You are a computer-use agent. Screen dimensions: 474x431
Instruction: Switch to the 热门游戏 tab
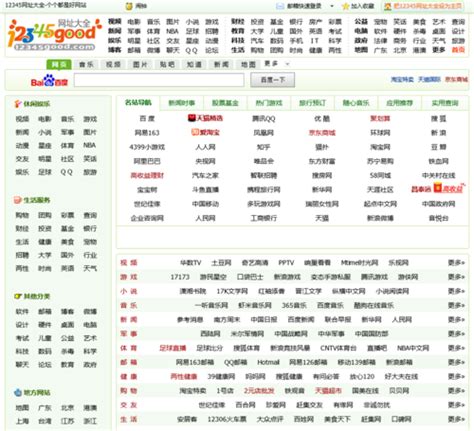coord(269,103)
